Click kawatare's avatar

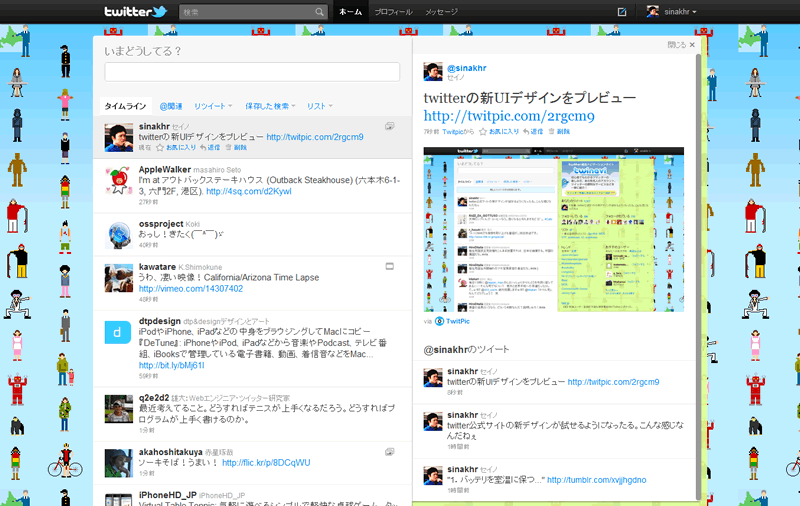tap(119, 278)
